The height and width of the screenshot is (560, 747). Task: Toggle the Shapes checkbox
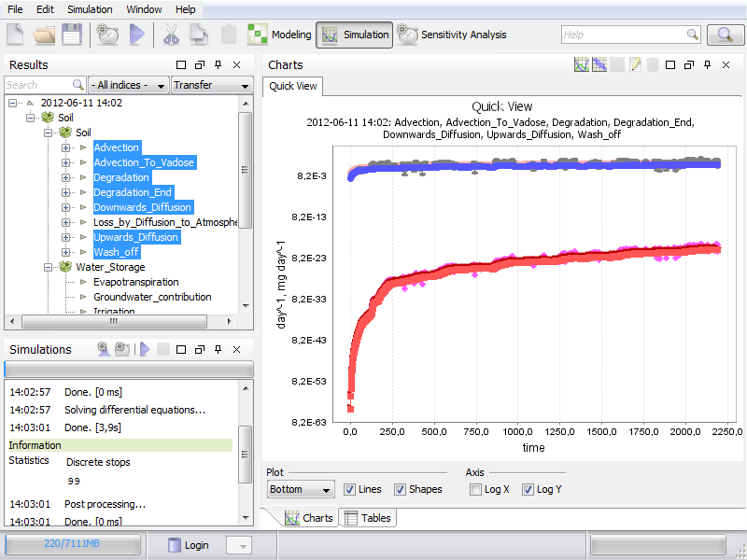tap(400, 489)
